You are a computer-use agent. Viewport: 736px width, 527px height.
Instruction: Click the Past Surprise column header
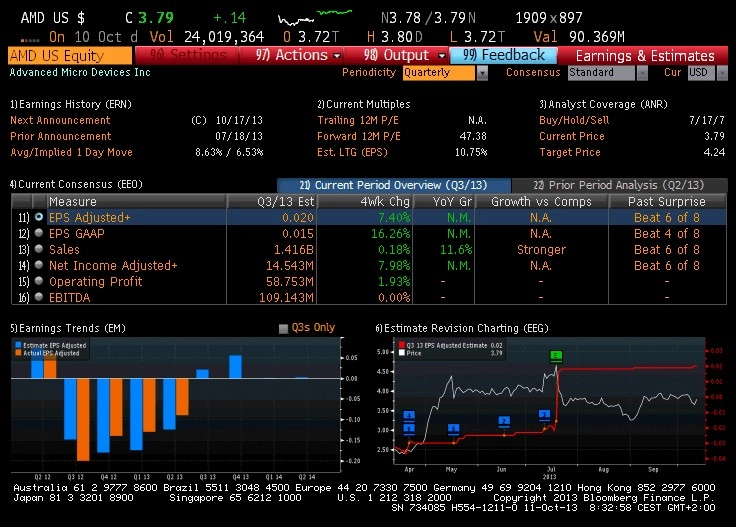coord(667,201)
